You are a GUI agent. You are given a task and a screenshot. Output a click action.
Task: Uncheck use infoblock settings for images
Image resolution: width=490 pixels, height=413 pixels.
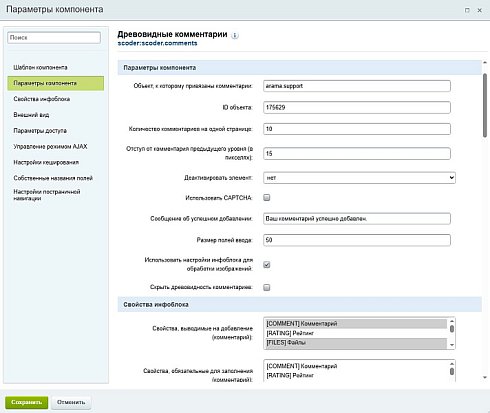pos(267,265)
